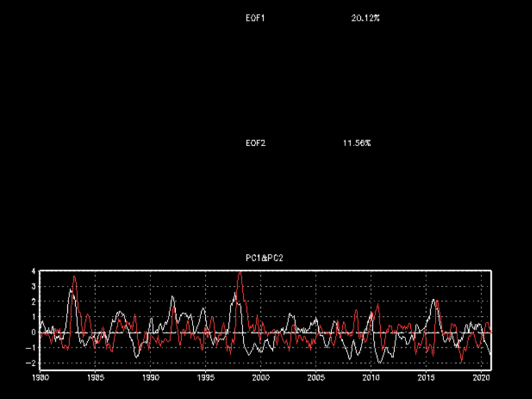Select the 20.12% variance text
The image size is (532, 399).
pyautogui.click(x=365, y=19)
